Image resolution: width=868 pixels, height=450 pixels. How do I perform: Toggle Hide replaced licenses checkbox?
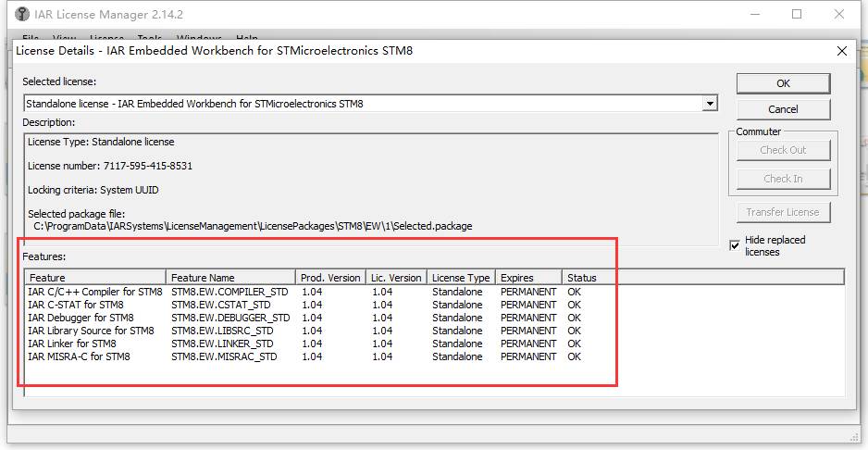[735, 245]
